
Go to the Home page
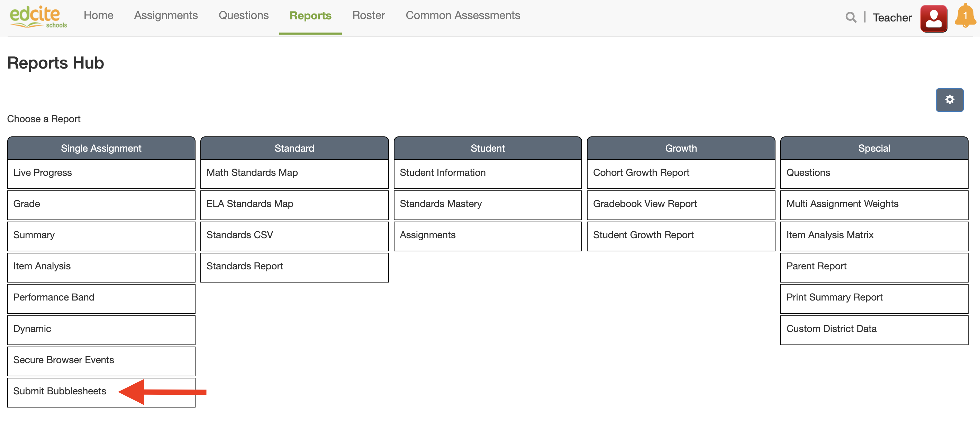pyautogui.click(x=98, y=15)
